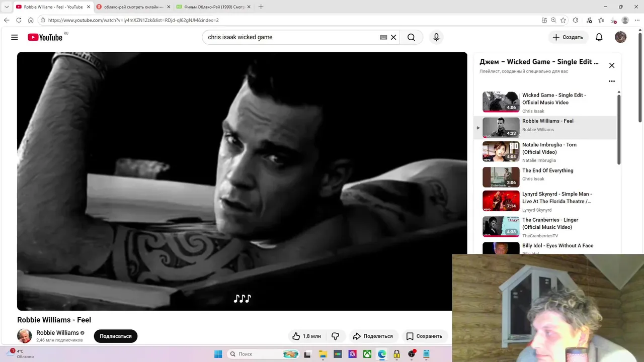This screenshot has height=362, width=644.
Task: Open the video title Robbie Williams - Feel
Action: point(54,320)
